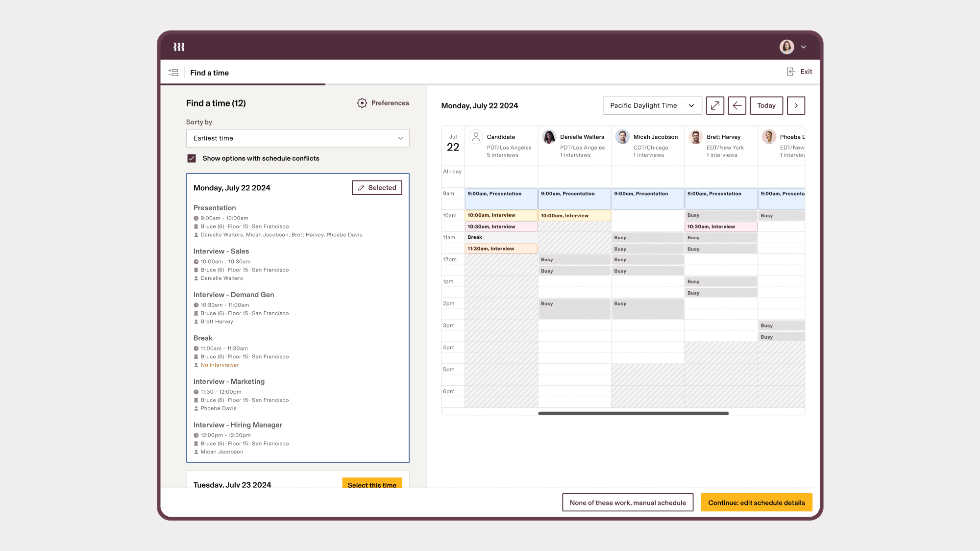The height and width of the screenshot is (551, 980).
Task: Click candidate's 11:30am Interview event
Action: click(501, 249)
